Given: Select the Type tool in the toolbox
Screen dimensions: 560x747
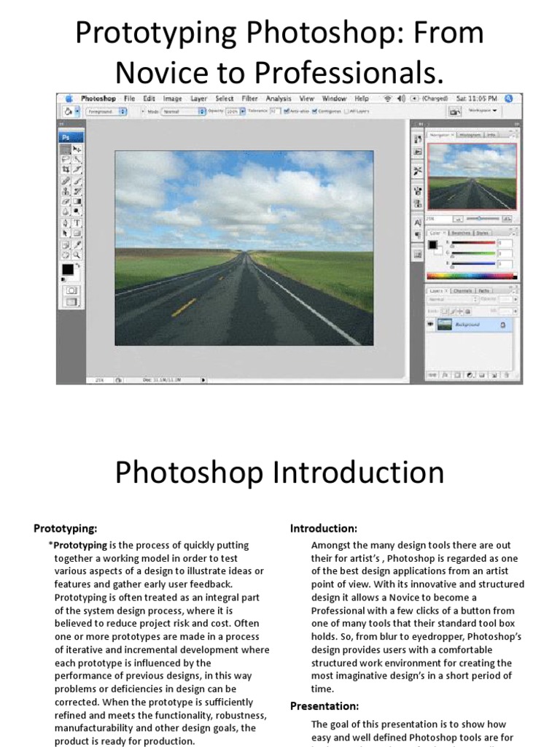Looking at the screenshot, I should (77, 222).
